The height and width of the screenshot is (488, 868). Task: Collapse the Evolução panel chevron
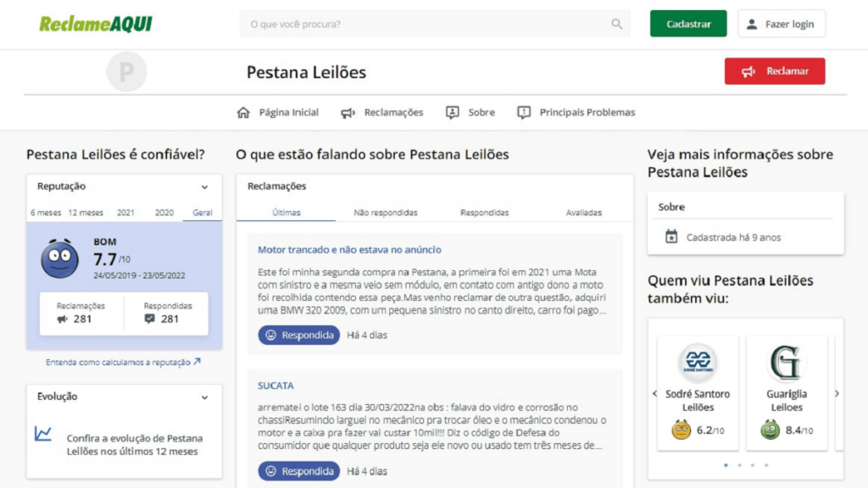click(x=204, y=396)
